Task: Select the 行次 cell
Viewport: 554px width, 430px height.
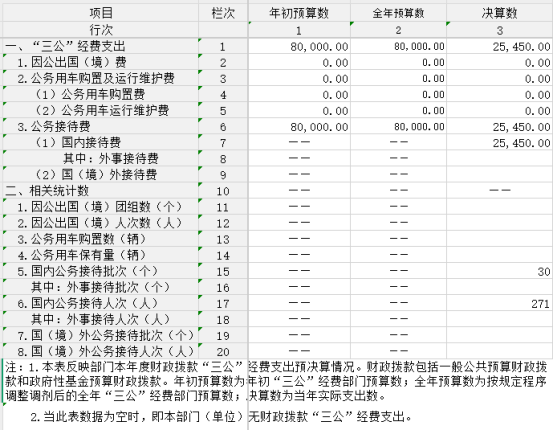Action: 101,30
